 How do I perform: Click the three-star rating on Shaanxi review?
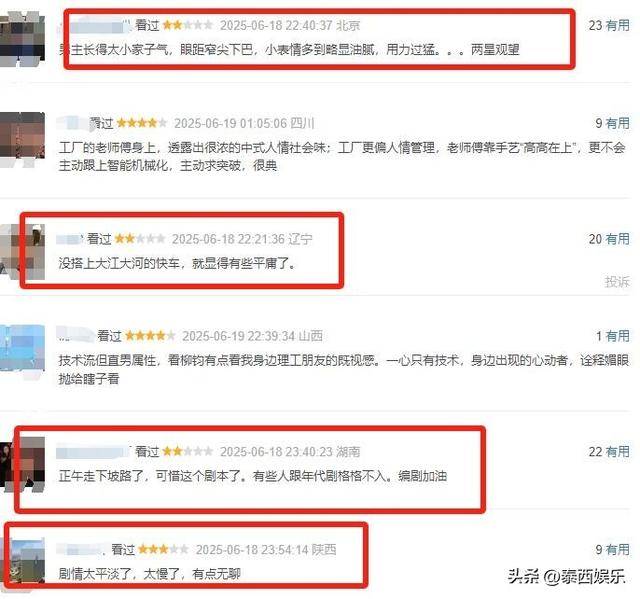pyautogui.click(x=163, y=549)
